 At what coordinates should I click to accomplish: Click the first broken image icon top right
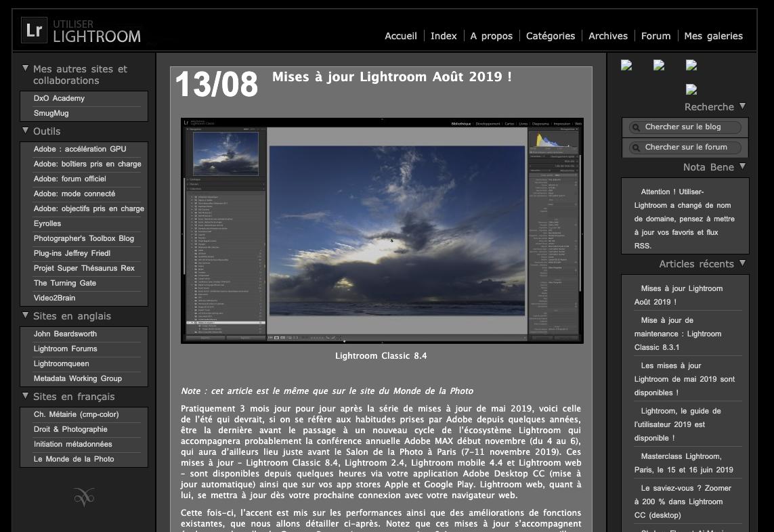tap(626, 65)
